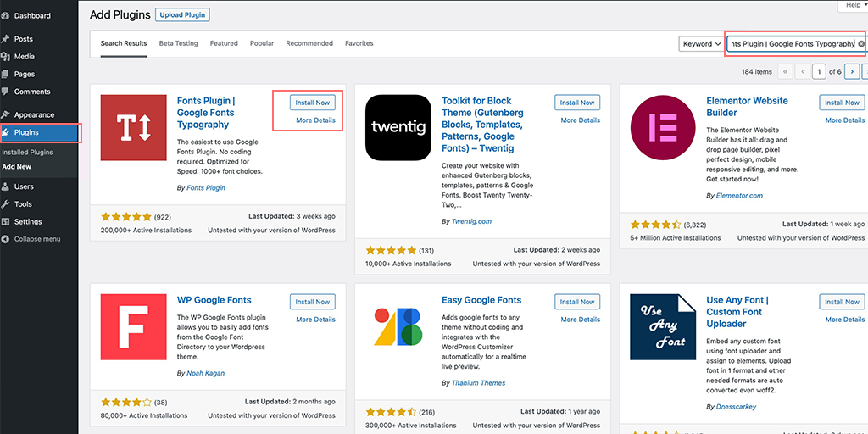Click the Collapse menu arrow icon

tap(6, 239)
